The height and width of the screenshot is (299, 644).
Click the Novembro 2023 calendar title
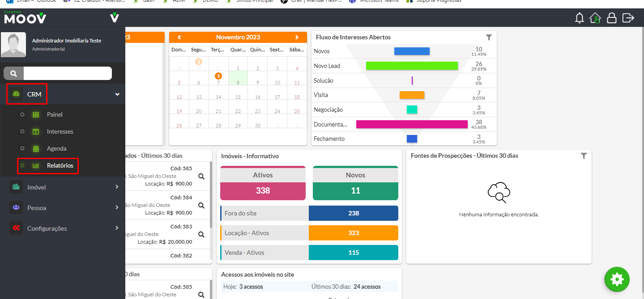point(238,37)
